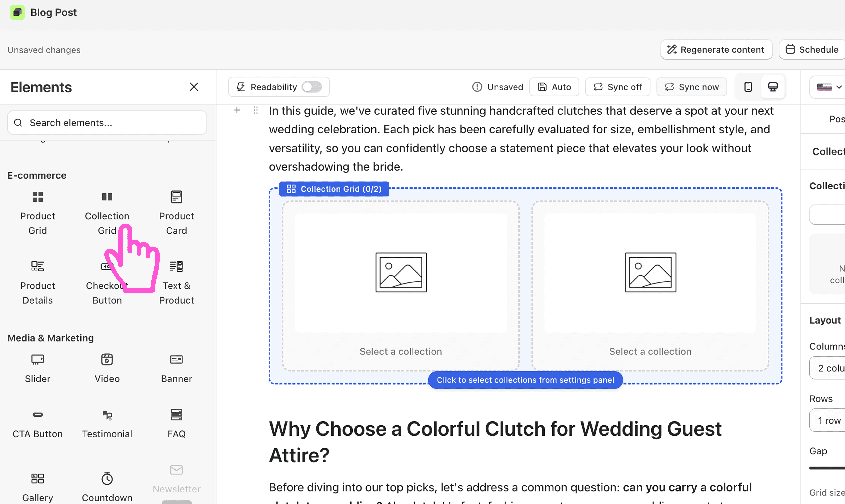Image resolution: width=845 pixels, height=504 pixels.
Task: Close the Elements panel
Action: [194, 87]
